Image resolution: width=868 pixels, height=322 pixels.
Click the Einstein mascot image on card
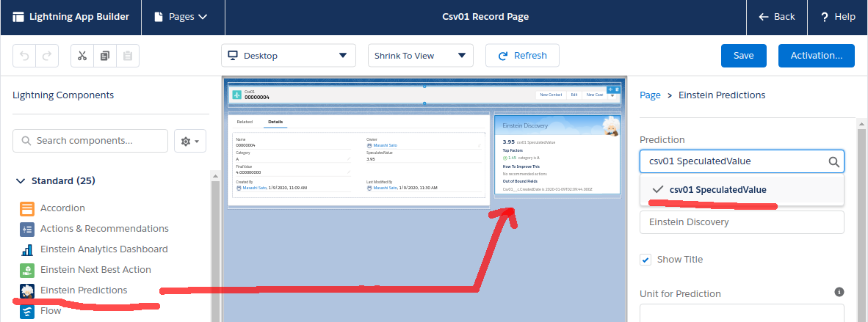point(611,127)
